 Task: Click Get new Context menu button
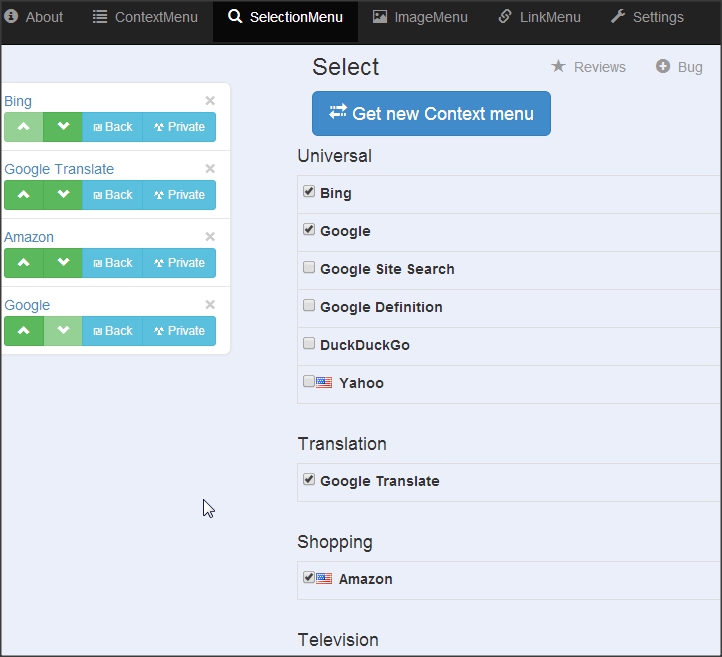coord(431,114)
